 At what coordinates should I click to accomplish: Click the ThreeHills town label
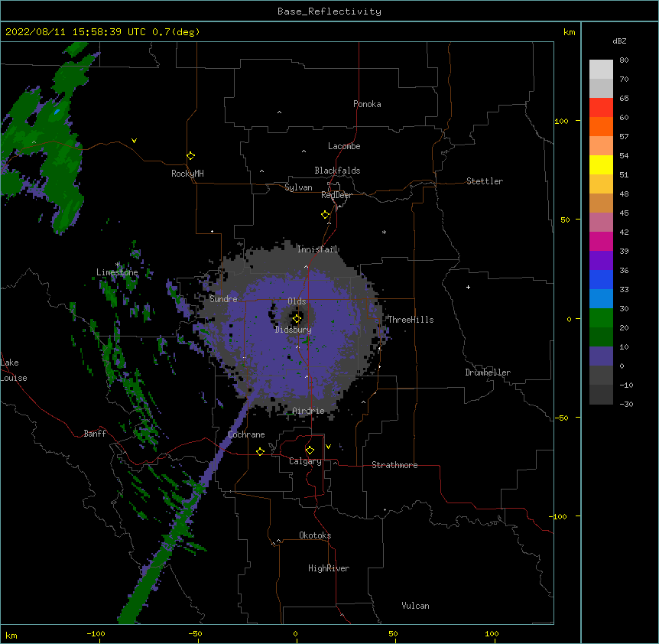[411, 320]
